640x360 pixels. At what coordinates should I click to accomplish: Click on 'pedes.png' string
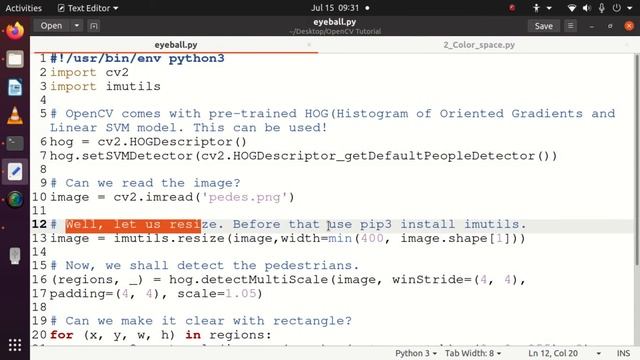(x=244, y=198)
